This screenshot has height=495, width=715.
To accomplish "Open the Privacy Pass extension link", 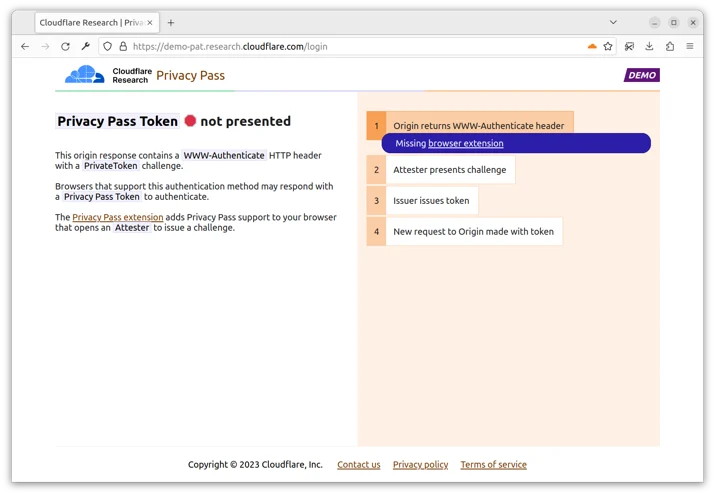I will pos(118,217).
